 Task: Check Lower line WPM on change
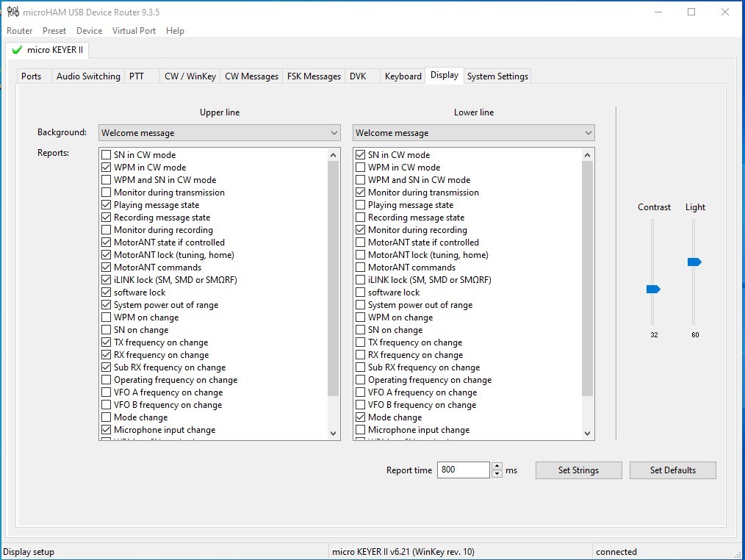[361, 317]
